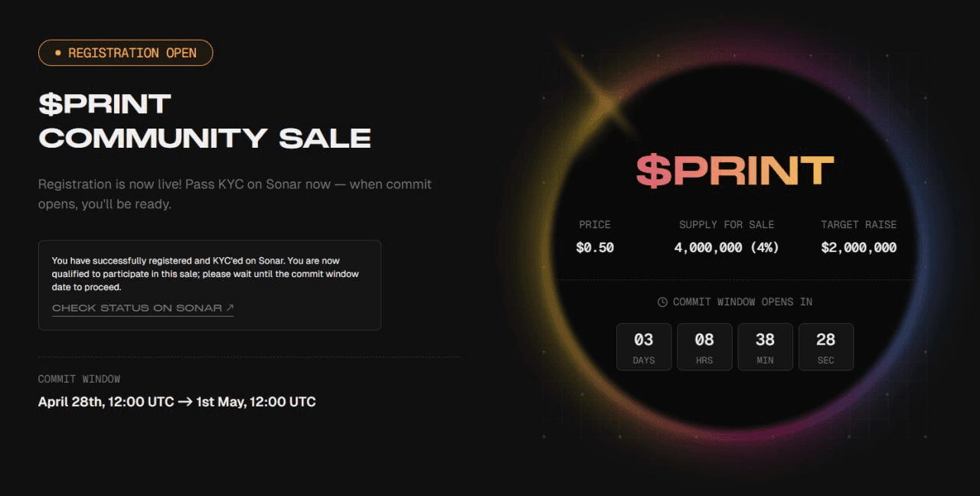Click the $2,000,000 target raise value
The height and width of the screenshot is (496, 980).
(x=858, y=248)
